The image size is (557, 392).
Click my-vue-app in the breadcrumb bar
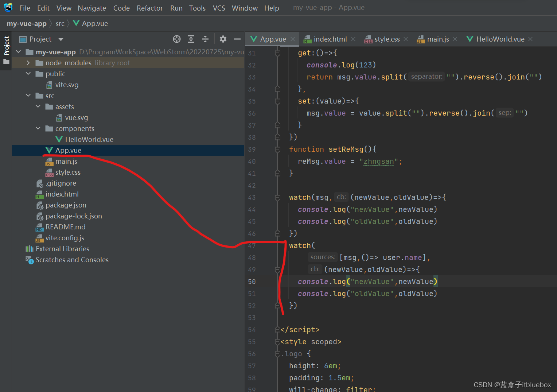point(27,24)
